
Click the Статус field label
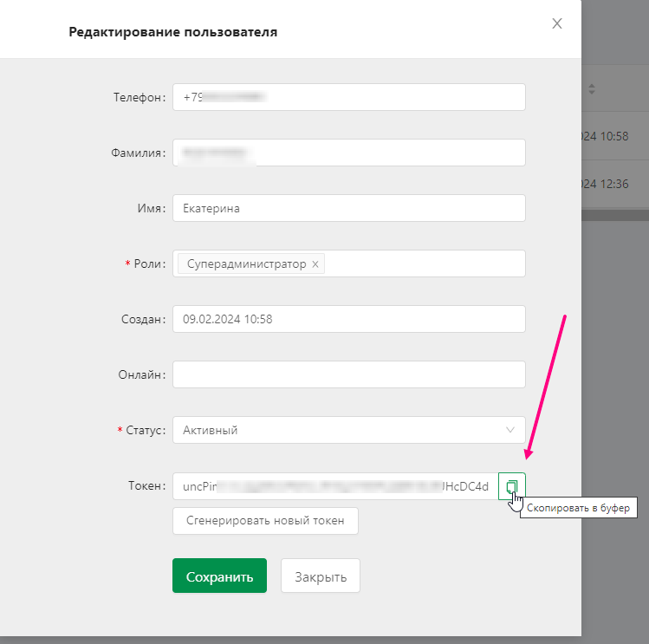pyautogui.click(x=146, y=430)
